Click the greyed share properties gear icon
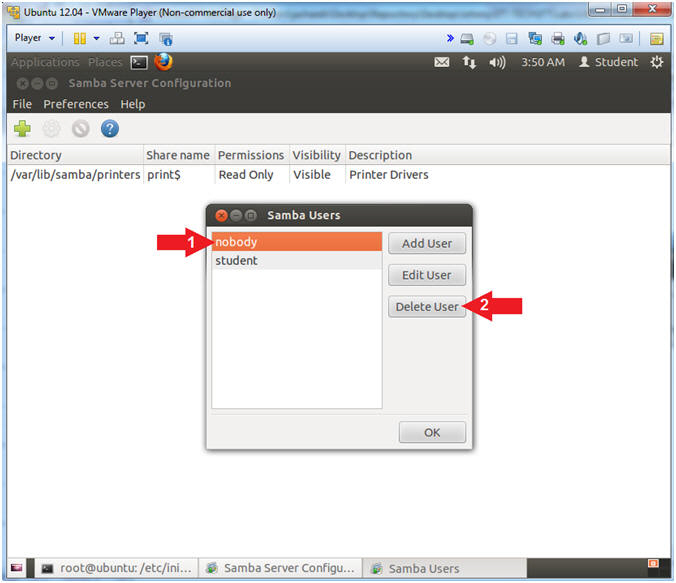The image size is (676, 583). pos(51,129)
